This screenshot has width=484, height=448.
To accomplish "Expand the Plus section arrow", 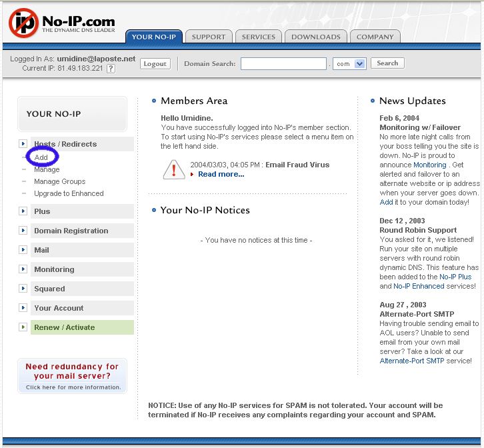I will [x=23, y=211].
